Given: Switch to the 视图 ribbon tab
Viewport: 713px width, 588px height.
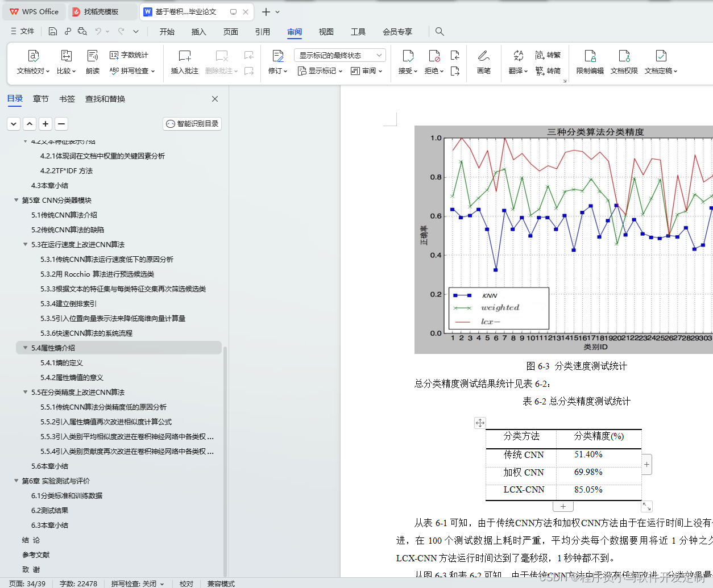Looking at the screenshot, I should tap(326, 32).
